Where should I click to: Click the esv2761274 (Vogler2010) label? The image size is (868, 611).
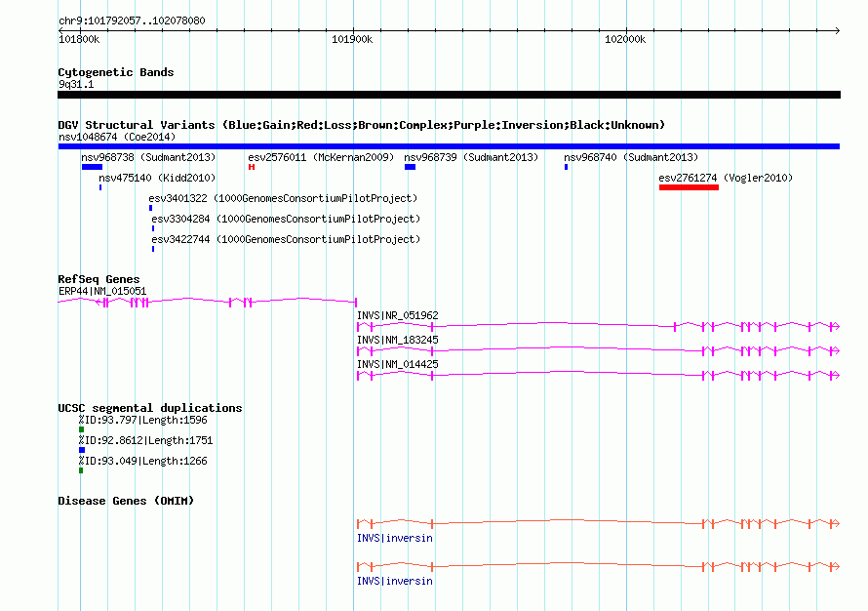pos(726,178)
